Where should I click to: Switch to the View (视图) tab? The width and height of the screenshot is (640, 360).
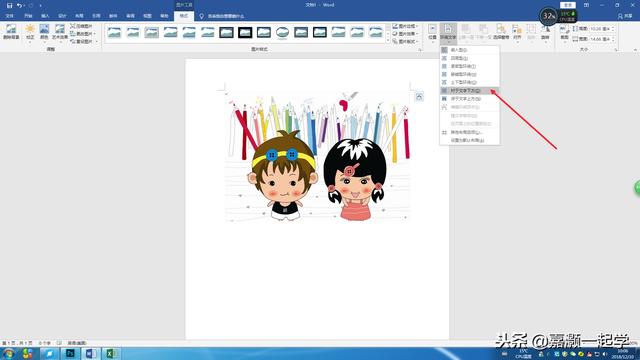(147, 16)
